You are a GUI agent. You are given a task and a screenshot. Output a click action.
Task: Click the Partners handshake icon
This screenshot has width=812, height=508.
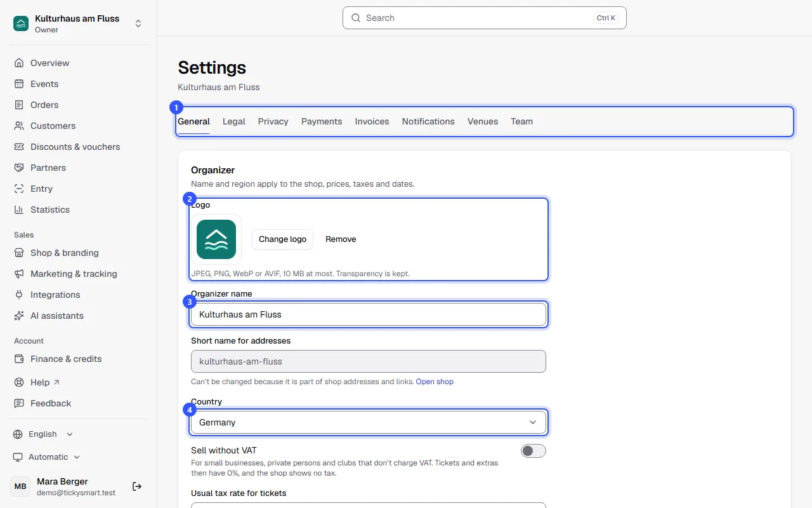point(19,168)
